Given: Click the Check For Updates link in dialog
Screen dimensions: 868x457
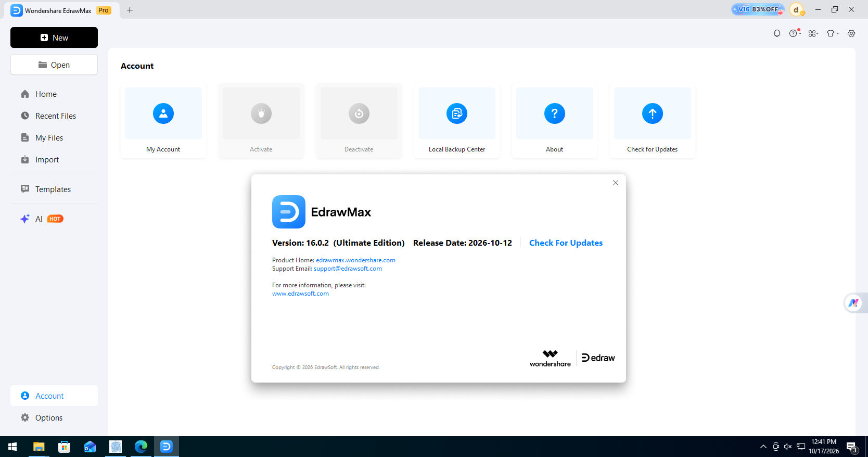Looking at the screenshot, I should coord(566,243).
